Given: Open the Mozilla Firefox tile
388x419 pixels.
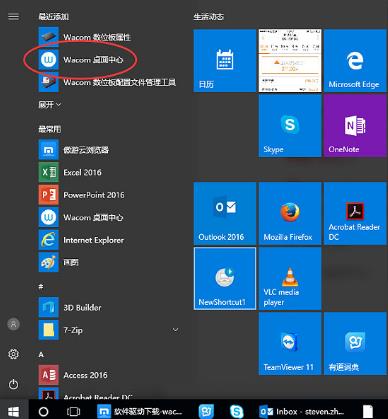Looking at the screenshot, I should [x=290, y=213].
